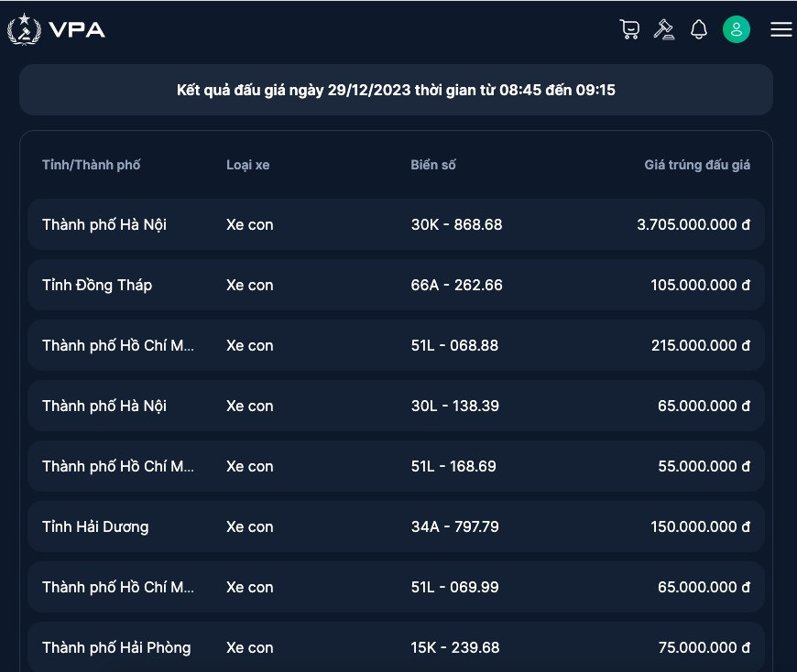797x672 pixels.
Task: Open the hamburger menu
Action: [x=781, y=29]
